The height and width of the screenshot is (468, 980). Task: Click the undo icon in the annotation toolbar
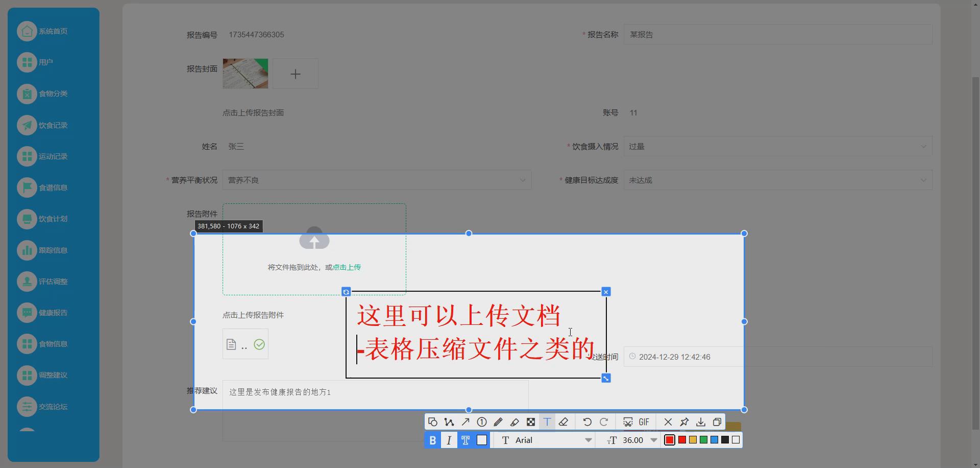(586, 422)
